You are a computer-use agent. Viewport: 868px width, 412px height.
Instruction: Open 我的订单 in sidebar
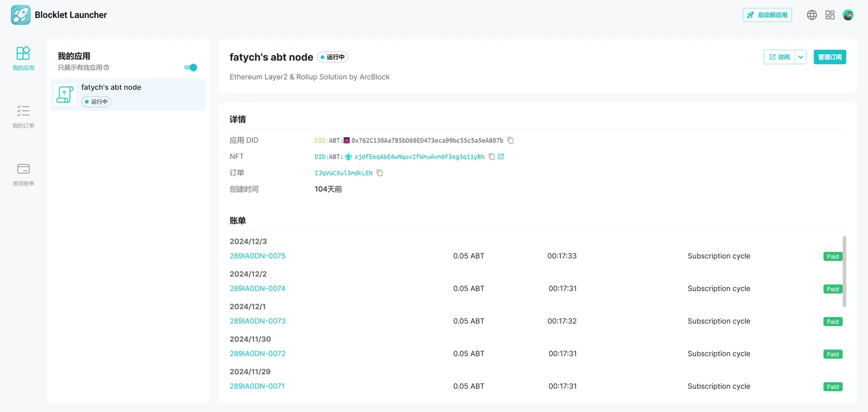23,117
